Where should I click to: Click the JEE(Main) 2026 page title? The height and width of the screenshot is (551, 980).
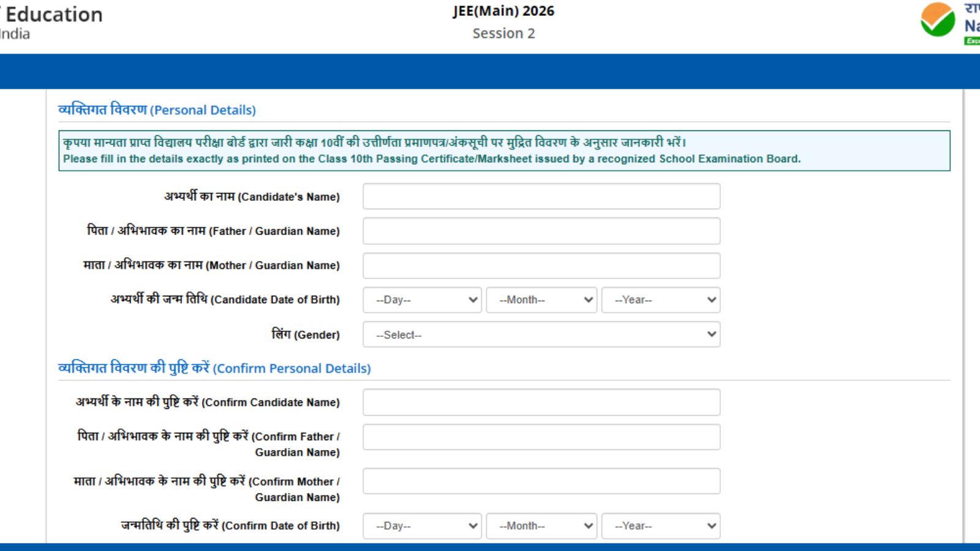point(503,11)
